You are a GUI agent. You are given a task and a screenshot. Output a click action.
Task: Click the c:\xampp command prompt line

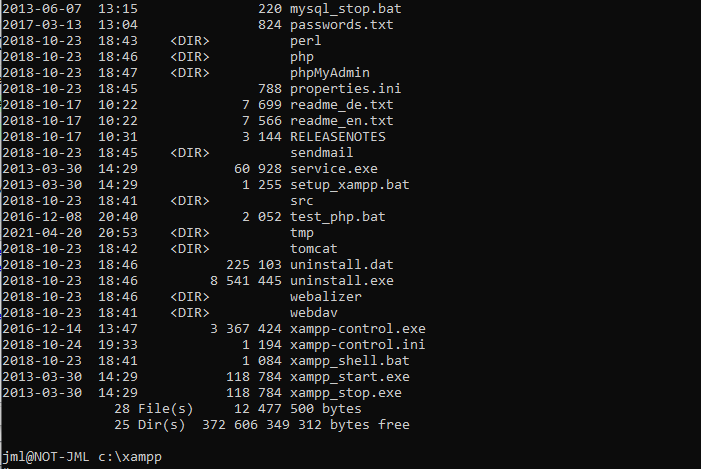82,457
